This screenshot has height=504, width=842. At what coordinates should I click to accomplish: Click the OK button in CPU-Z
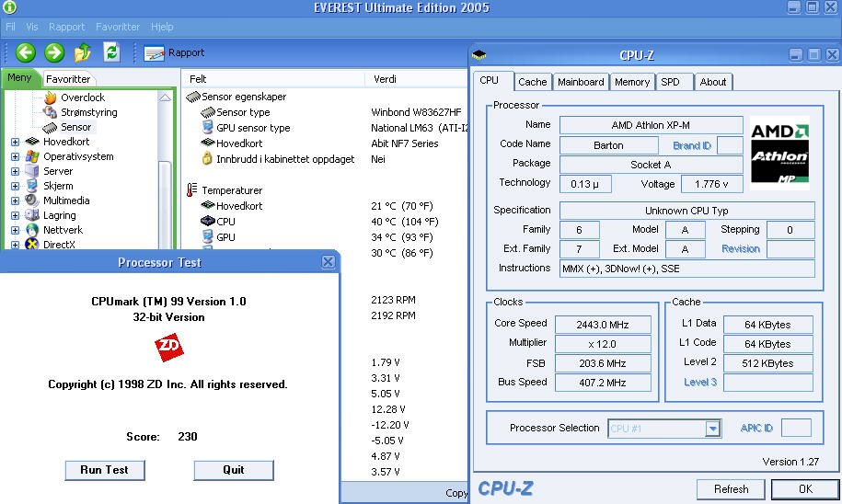805,489
